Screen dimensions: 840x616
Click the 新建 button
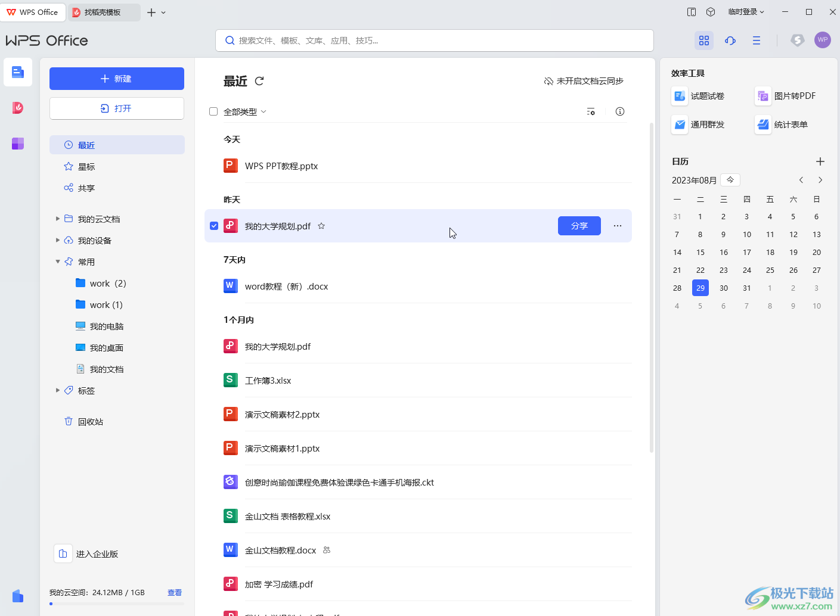(x=117, y=79)
